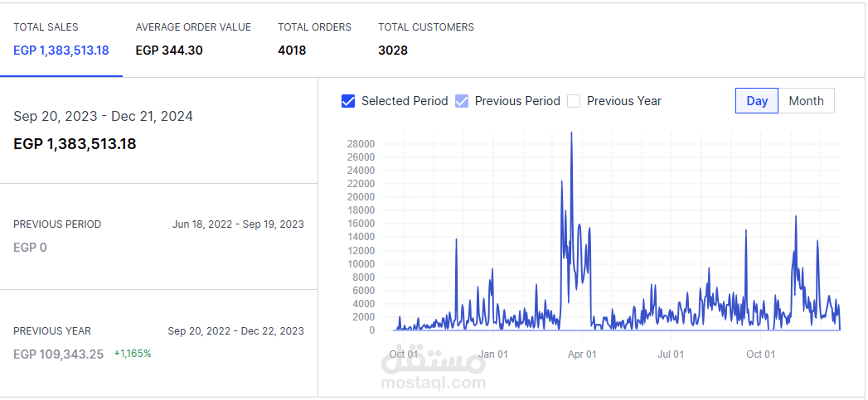Image resolution: width=868 pixels, height=400 pixels.
Task: Click the EGP 109,343.25 value
Action: 58,354
